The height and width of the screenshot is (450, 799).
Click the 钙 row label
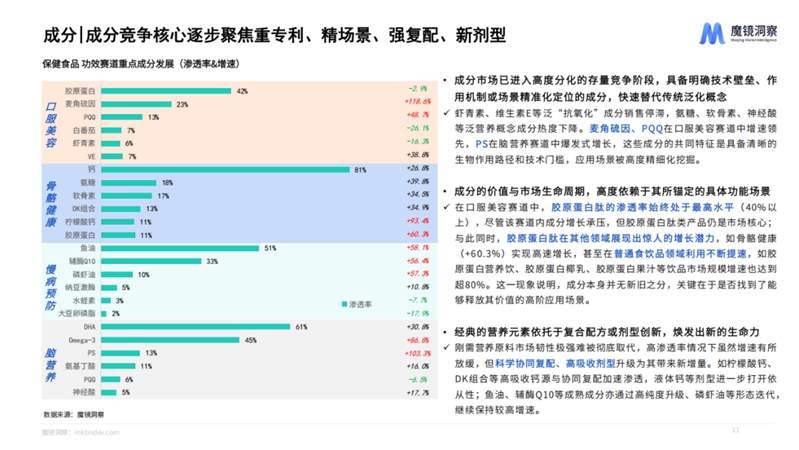point(92,169)
